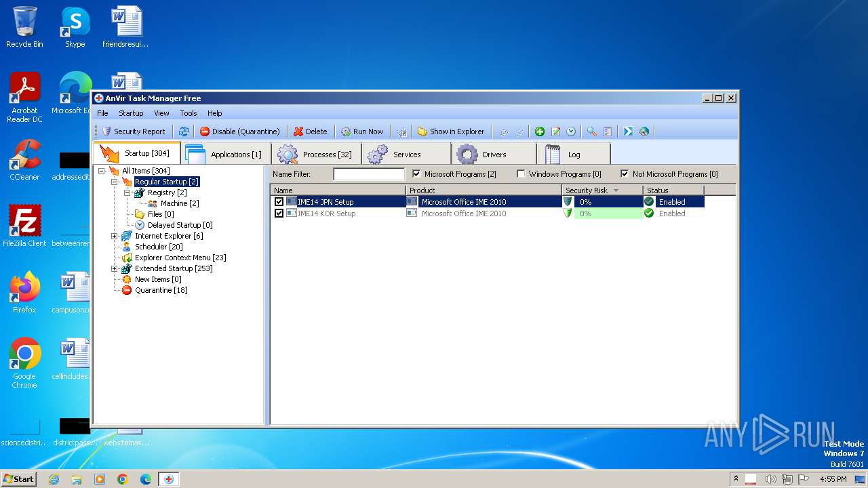
Task: Click the shield icon in IME14 JPN row
Action: point(568,202)
